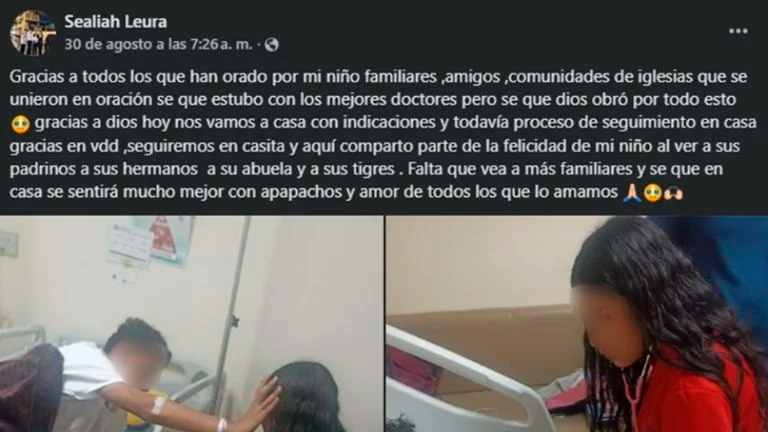Open Sealiah Leura's profile name link
The height and width of the screenshot is (432, 768).
pos(116,22)
